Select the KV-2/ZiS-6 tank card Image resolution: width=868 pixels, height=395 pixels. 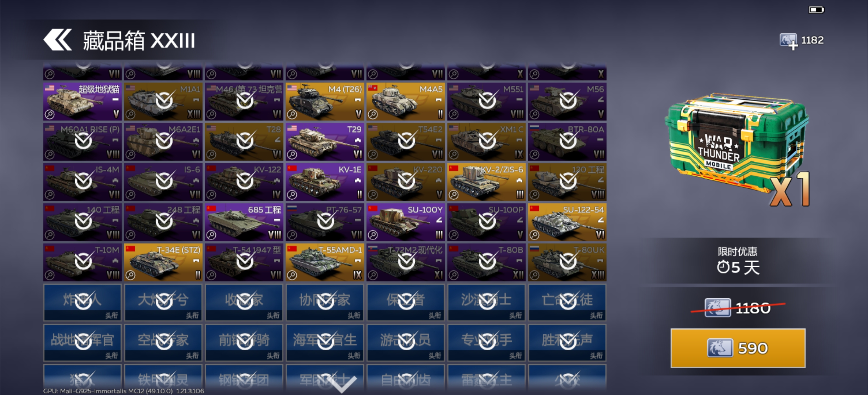click(x=486, y=182)
